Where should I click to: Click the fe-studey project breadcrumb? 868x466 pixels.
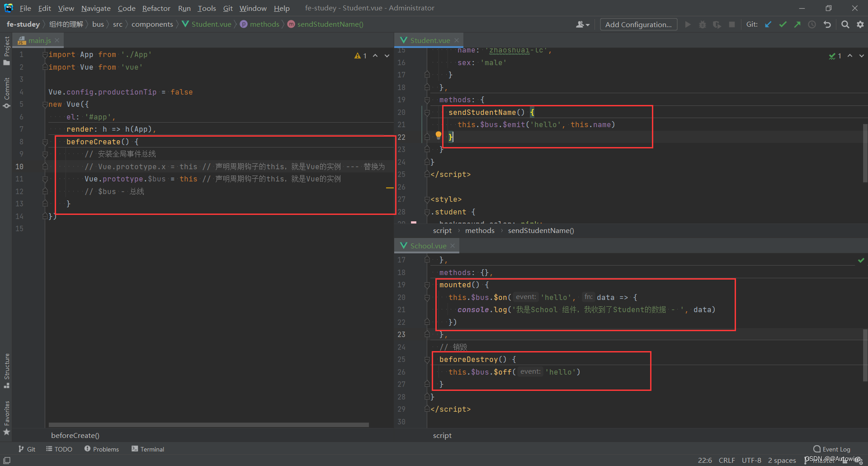pos(23,24)
